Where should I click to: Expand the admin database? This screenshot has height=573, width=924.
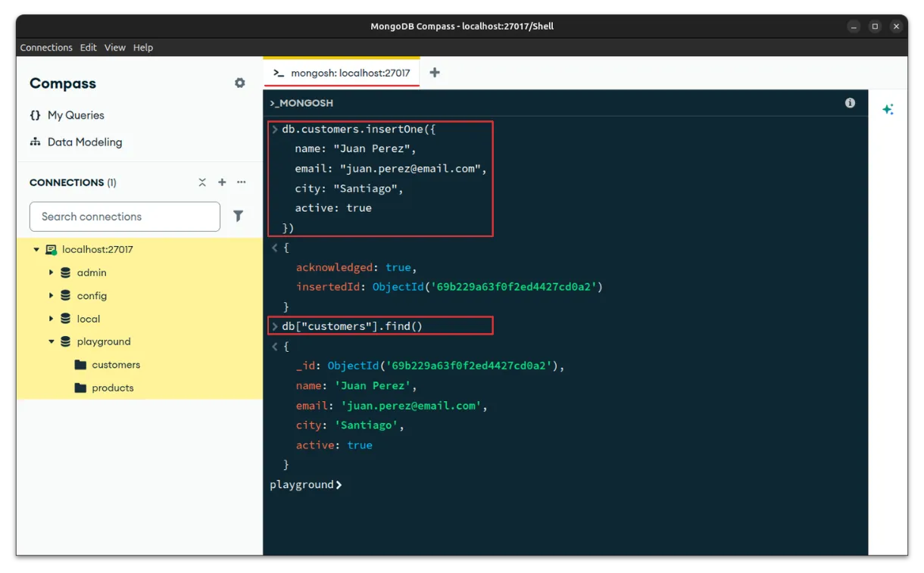click(x=51, y=272)
